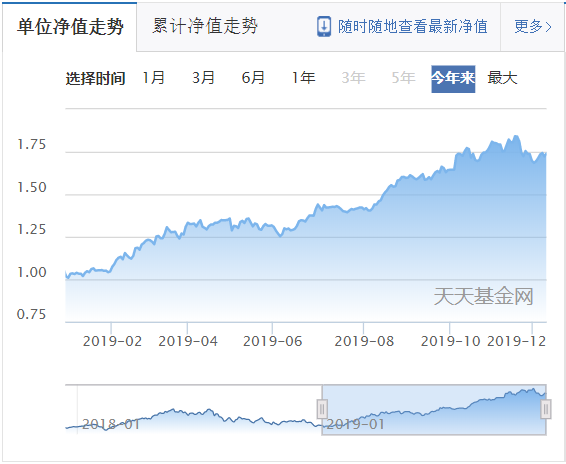Click the selected range in navigator chart
The height and width of the screenshot is (464, 566).
point(434,410)
